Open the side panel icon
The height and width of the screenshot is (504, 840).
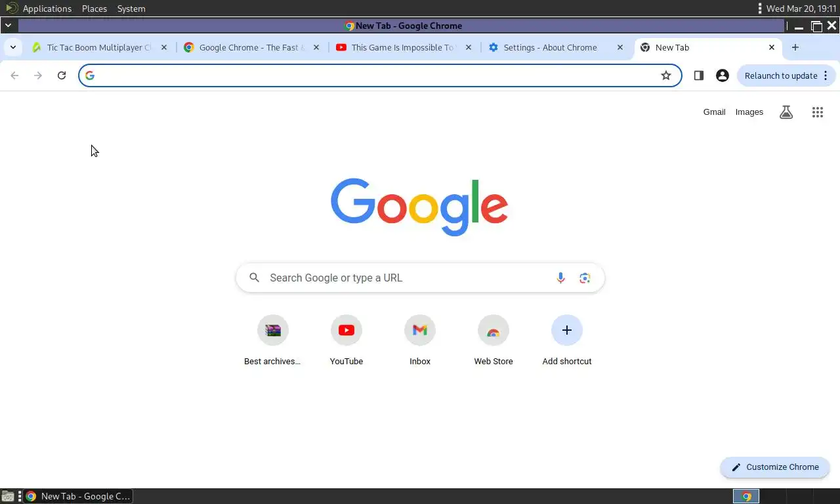click(698, 75)
